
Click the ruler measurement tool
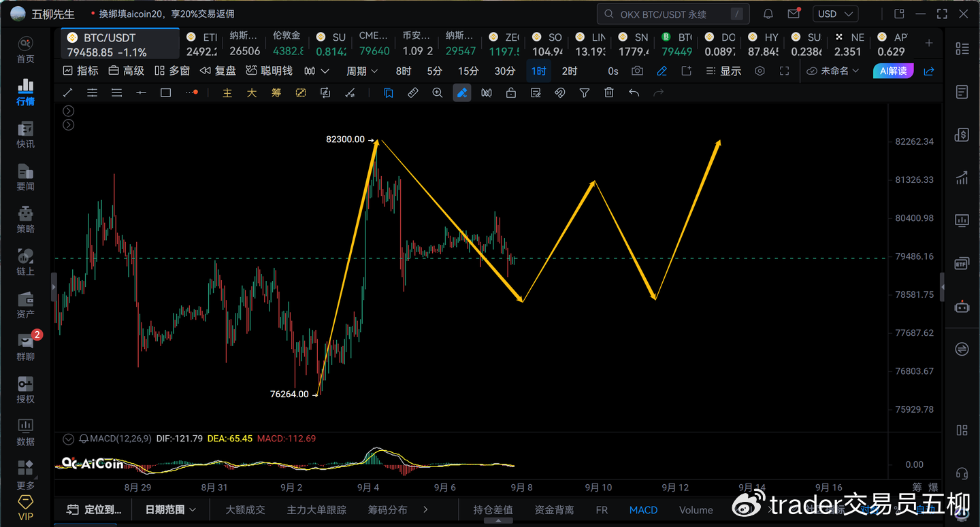pos(413,93)
